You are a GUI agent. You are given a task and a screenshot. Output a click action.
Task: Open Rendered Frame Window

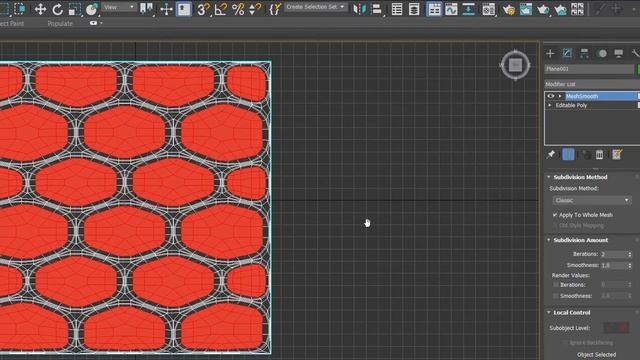pos(526,9)
